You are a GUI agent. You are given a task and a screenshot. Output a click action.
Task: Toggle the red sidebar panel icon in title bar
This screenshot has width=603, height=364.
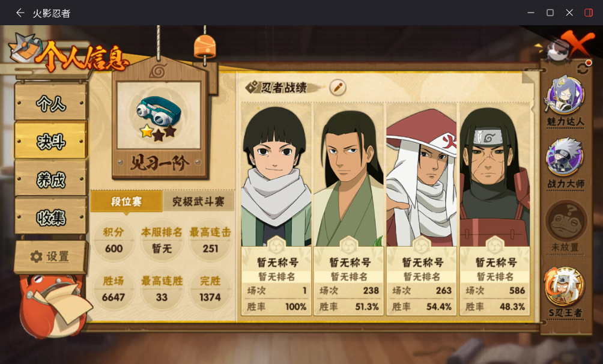click(589, 13)
